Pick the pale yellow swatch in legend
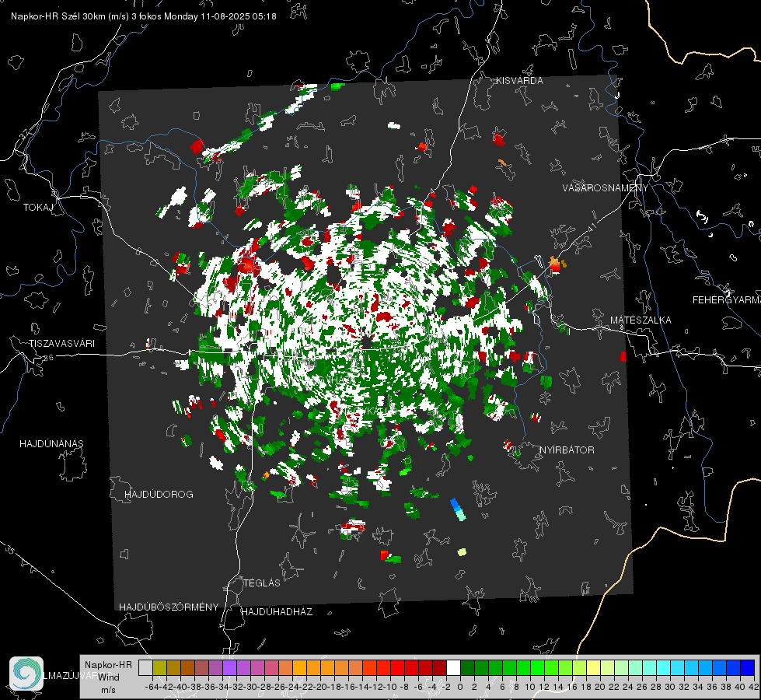Viewport: 761px width, 700px height. coord(593,667)
